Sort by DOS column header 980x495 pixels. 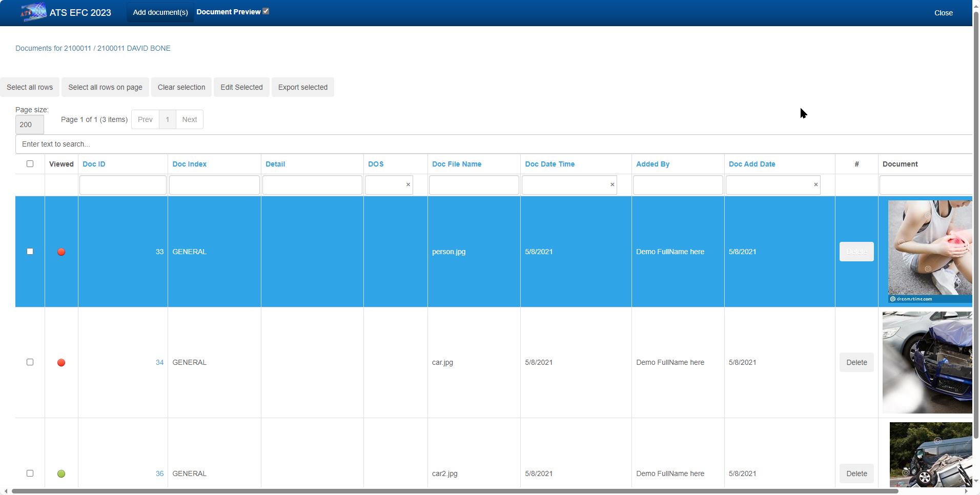click(376, 164)
